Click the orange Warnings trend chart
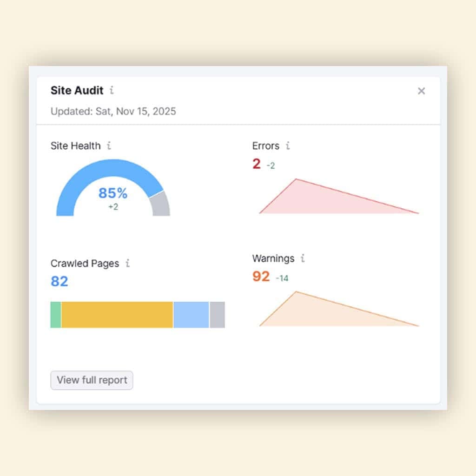The height and width of the screenshot is (476, 476). (339, 309)
